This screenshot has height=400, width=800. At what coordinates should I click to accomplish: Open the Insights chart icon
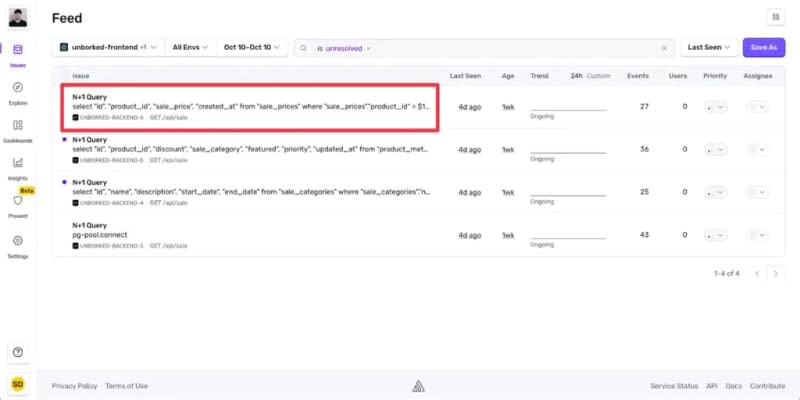[x=18, y=163]
